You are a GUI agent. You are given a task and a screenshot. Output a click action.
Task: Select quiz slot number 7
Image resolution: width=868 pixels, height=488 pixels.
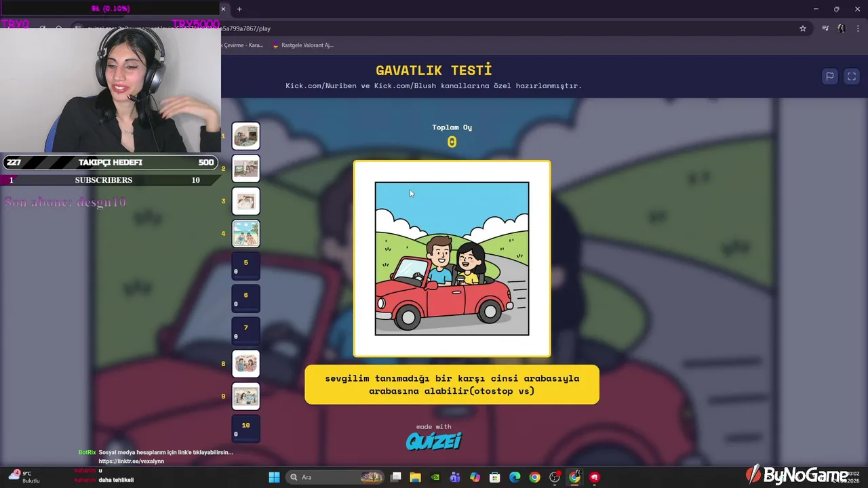coord(246,331)
